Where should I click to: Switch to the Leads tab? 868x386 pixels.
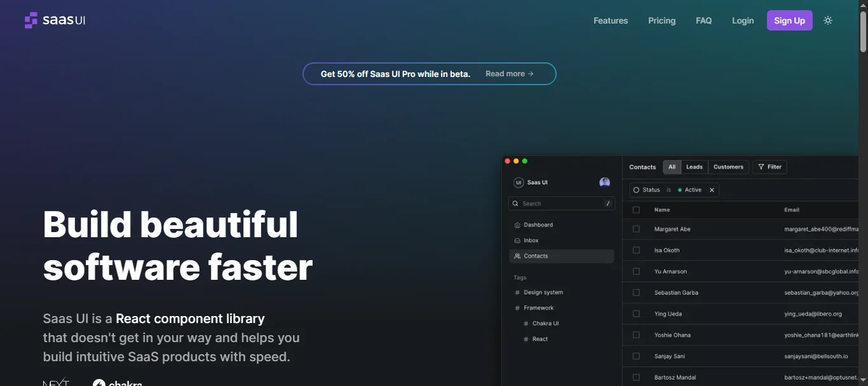694,167
